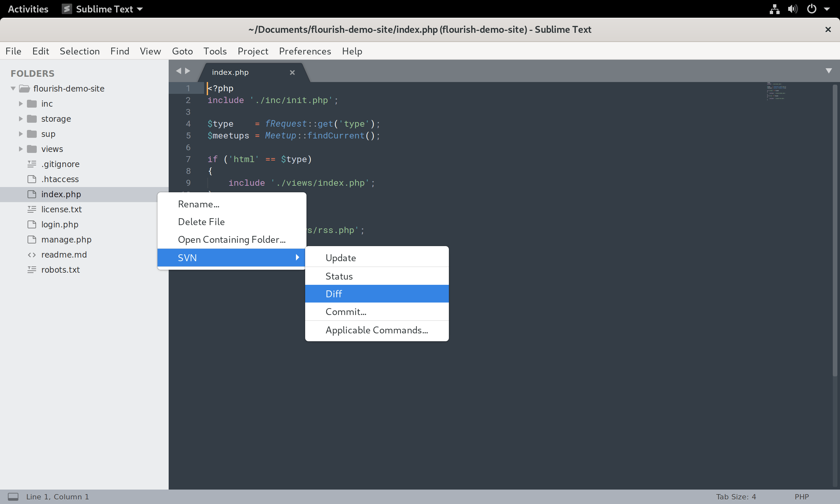Click the storage folder icon
Screen dimensions: 840x504
coord(31,118)
